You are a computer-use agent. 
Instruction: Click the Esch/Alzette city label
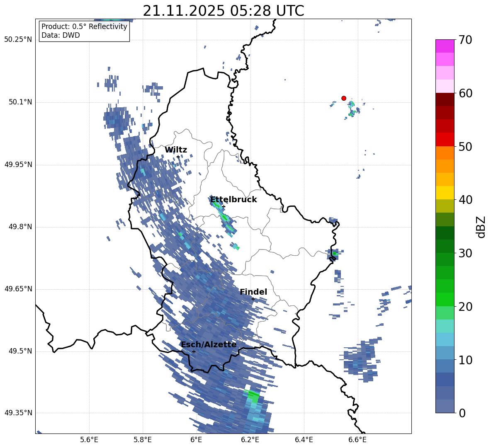[209, 344]
